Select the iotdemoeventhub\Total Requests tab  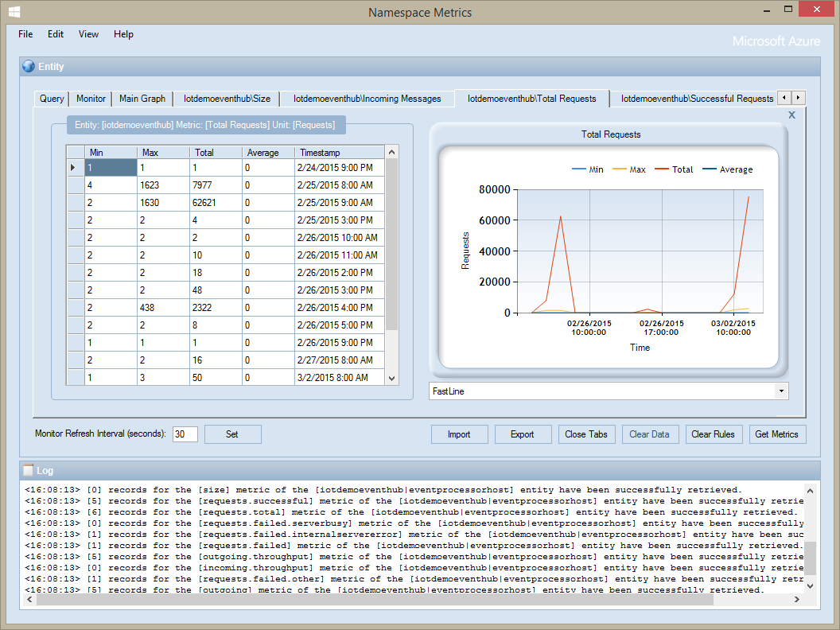(x=532, y=99)
